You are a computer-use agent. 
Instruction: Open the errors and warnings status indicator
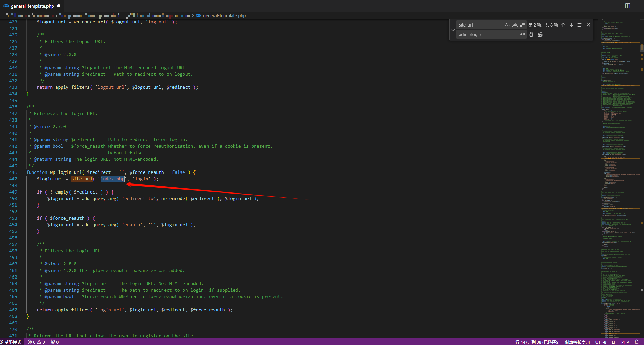36,342
